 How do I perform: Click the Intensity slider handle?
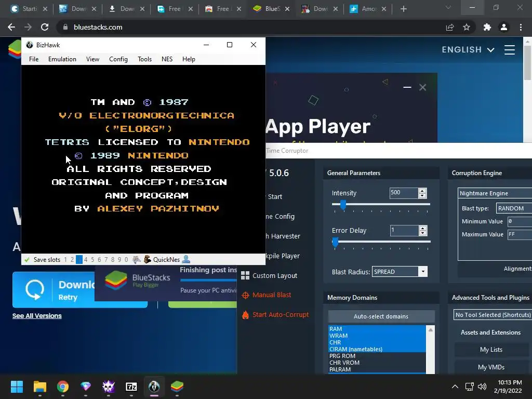[x=343, y=204]
